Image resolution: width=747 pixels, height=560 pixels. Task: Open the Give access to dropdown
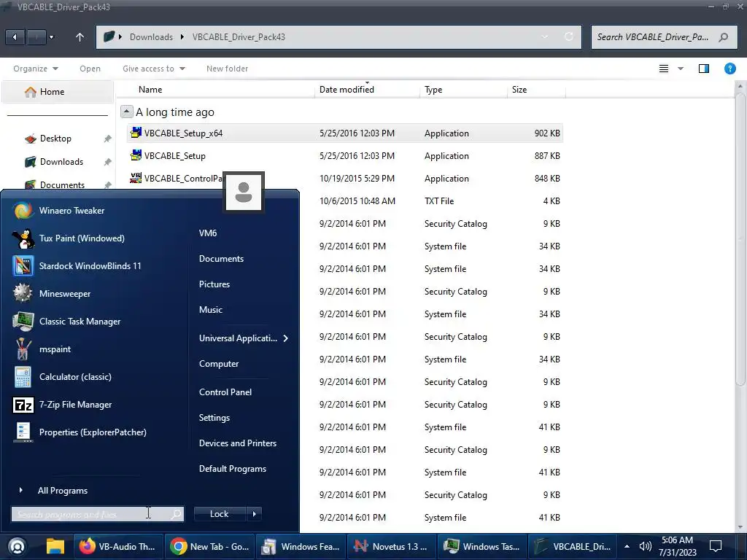click(153, 69)
